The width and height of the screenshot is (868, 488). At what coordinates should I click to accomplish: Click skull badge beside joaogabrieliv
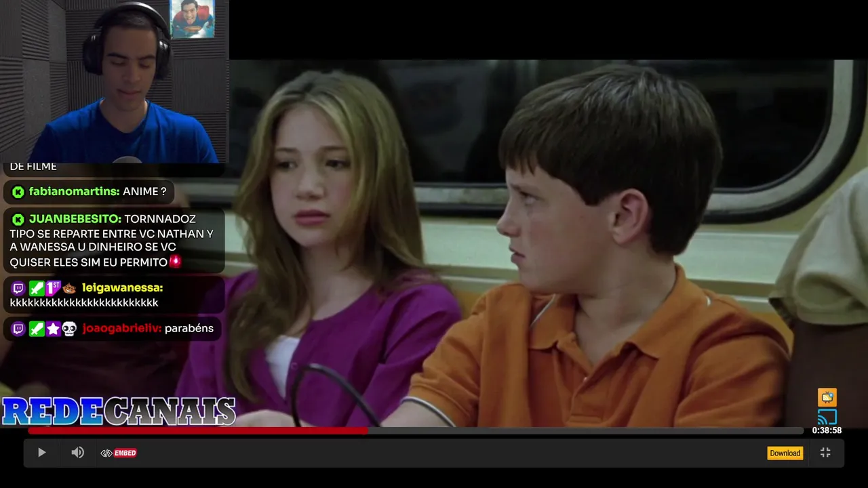69,329
